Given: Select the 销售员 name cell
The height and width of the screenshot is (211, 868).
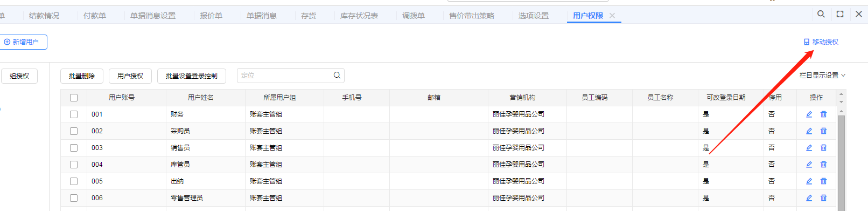Looking at the screenshot, I should tap(206, 148).
